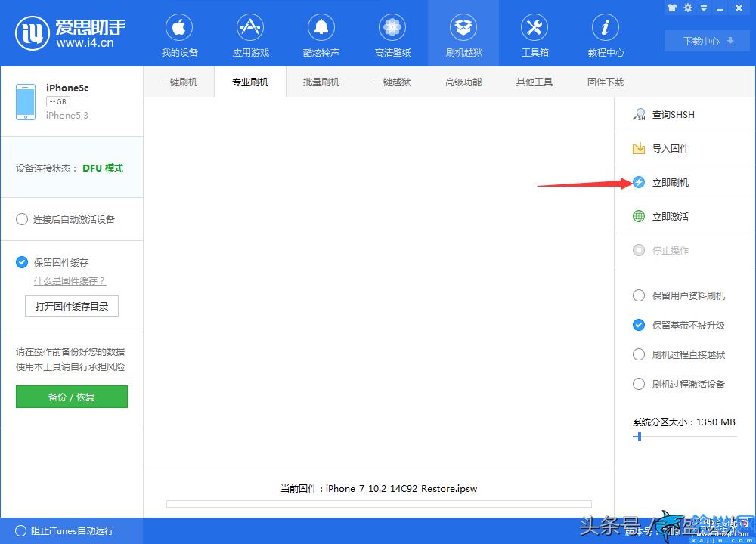Open 酷炫铃声 bell icon

[321, 27]
